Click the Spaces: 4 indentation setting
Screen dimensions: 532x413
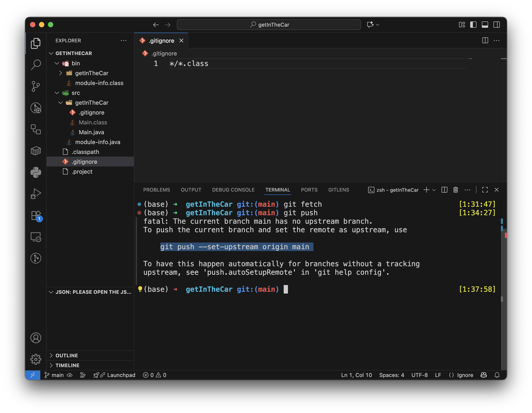pyautogui.click(x=391, y=375)
